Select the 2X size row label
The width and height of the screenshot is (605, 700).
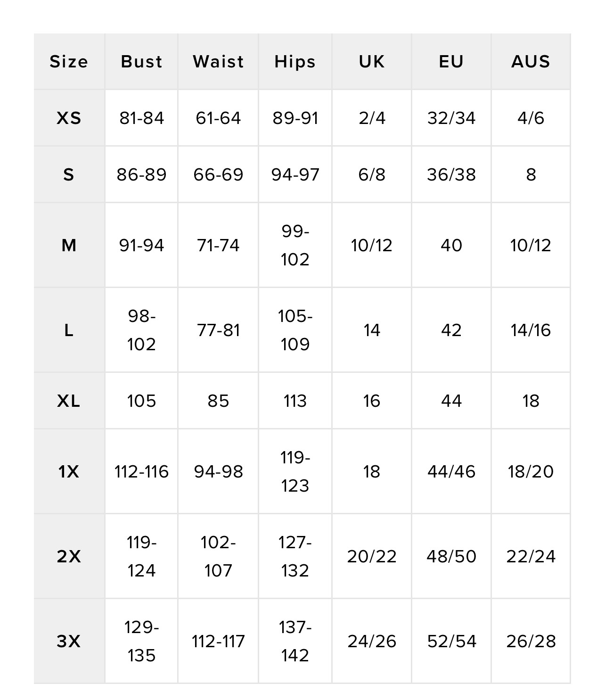(x=69, y=556)
